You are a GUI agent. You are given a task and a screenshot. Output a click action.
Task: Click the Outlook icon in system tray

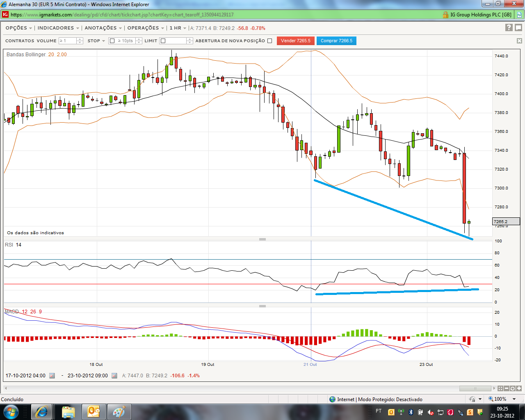[x=391, y=412]
